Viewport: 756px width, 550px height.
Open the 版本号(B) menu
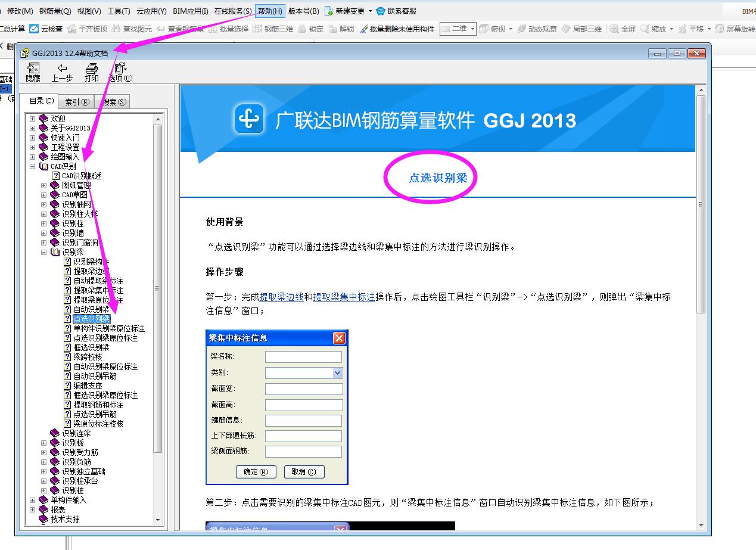pyautogui.click(x=304, y=11)
